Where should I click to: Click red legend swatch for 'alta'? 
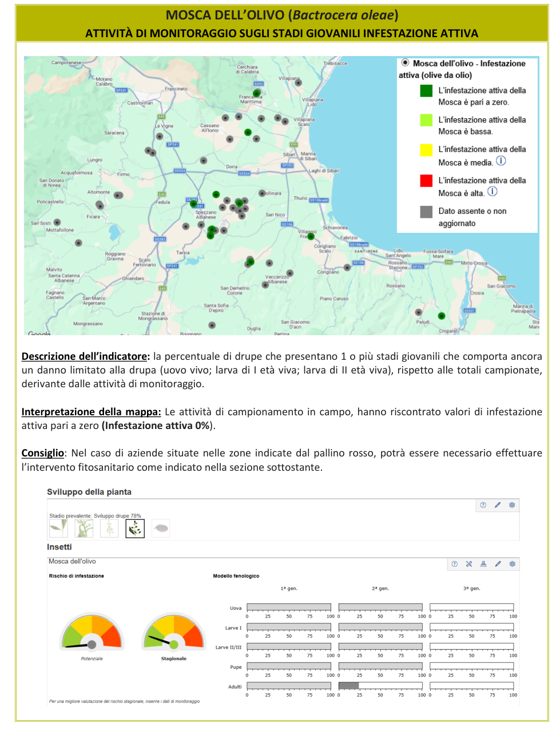pyautogui.click(x=426, y=181)
